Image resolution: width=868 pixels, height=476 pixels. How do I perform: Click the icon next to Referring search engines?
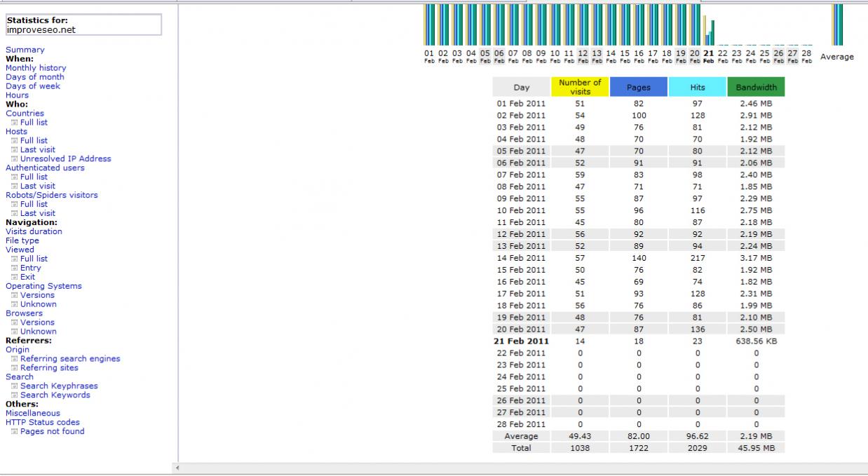click(x=14, y=359)
